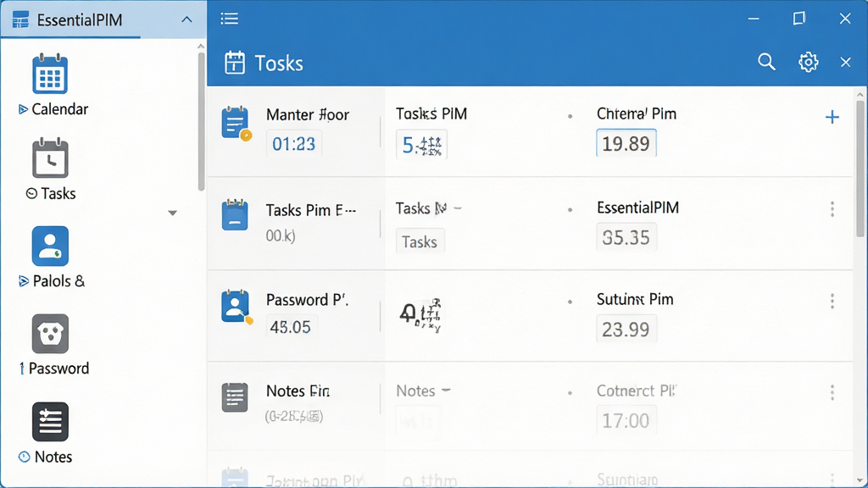Open the Tasks clock-calendar sidebar icon
This screenshot has height=488, width=868.
[x=50, y=158]
